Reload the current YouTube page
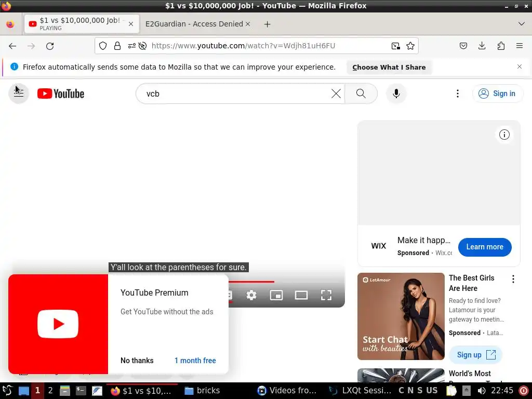This screenshot has height=399, width=532. (x=50, y=46)
